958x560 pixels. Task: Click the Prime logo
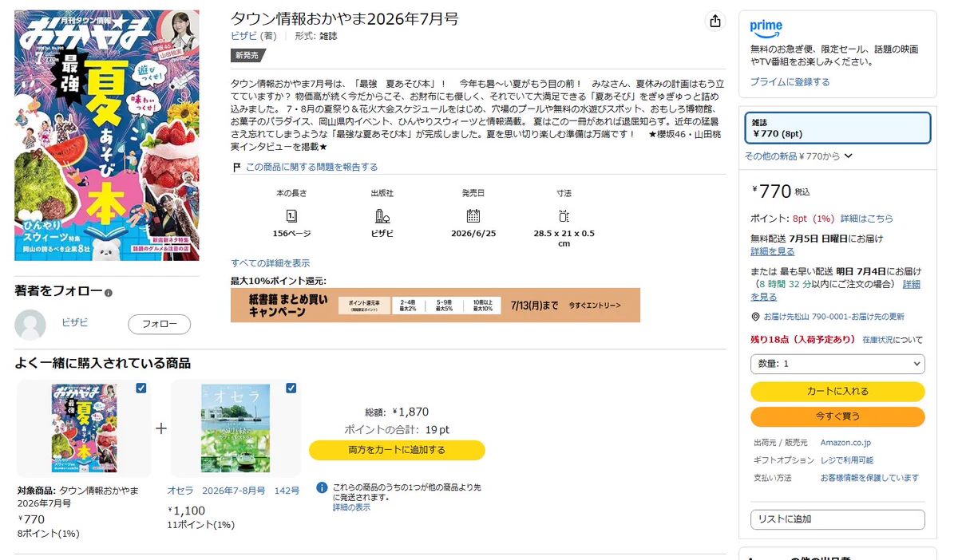coord(766,28)
